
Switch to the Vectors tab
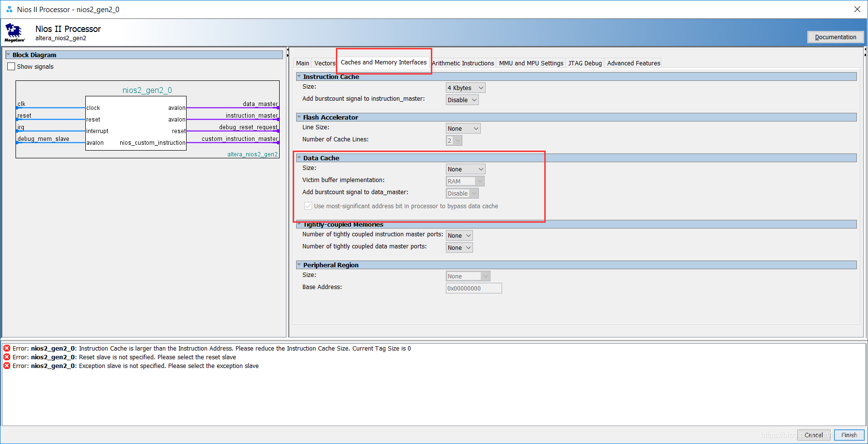click(325, 63)
